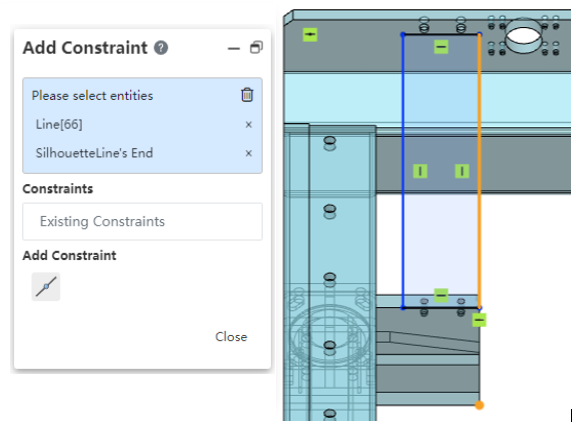Image resolution: width=572 pixels, height=423 pixels.
Task: Select the blue vertical sketch line
Action: click(x=403, y=171)
